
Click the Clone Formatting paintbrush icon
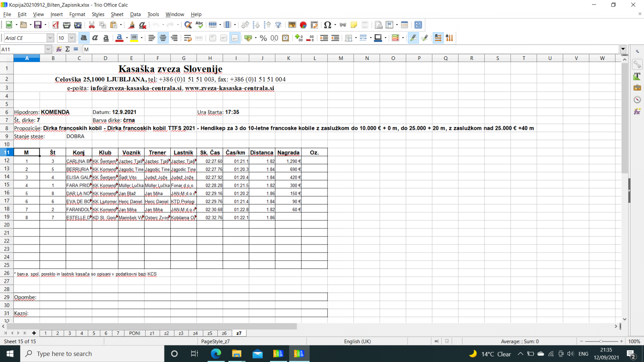pyautogui.click(x=131, y=25)
